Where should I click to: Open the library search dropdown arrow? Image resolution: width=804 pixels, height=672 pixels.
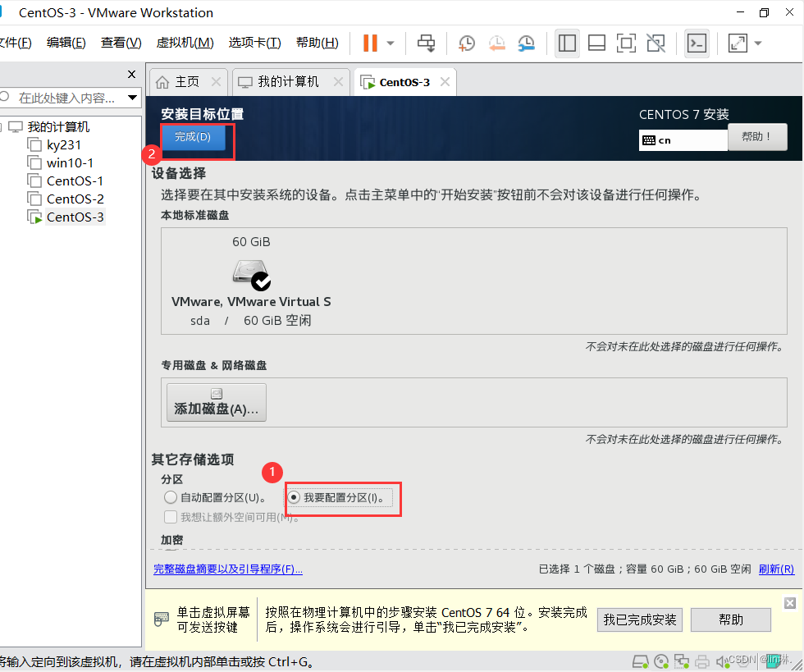pyautogui.click(x=132, y=98)
